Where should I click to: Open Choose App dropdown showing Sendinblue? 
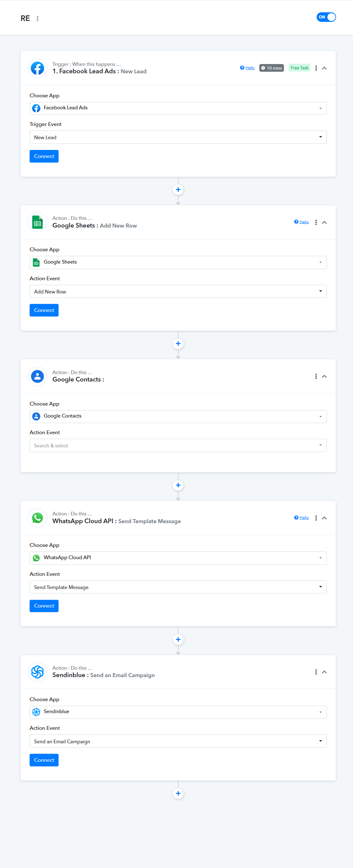pyautogui.click(x=178, y=712)
